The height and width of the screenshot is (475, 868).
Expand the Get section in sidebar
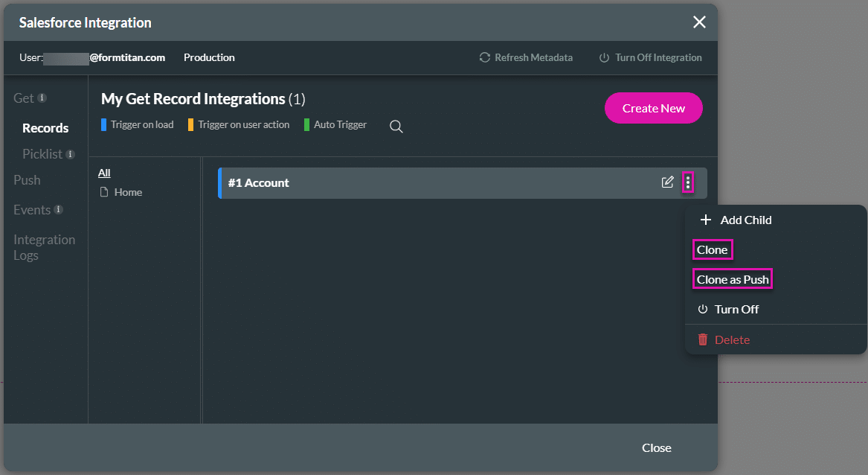coord(24,98)
